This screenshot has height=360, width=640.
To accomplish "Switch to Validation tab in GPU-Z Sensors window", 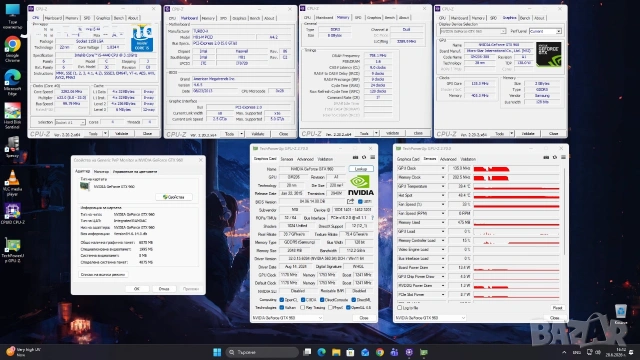I will coord(468,159).
